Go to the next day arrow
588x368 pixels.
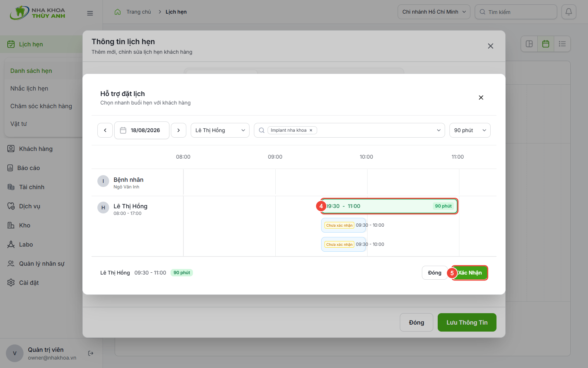point(179,130)
